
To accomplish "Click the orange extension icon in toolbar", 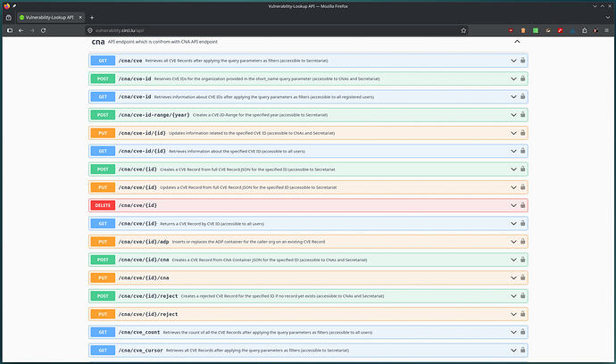I will pos(523,30).
